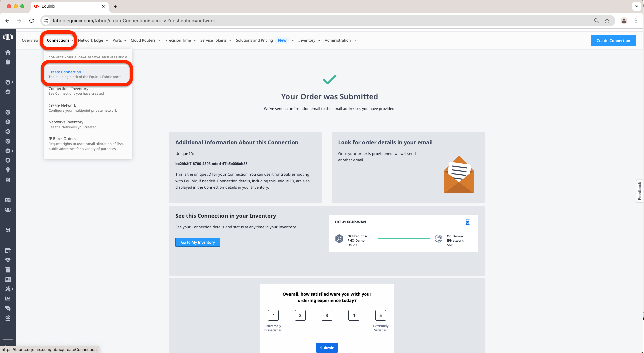Open the bar chart reports icon in the sidebar
644x353 pixels.
tap(8, 298)
